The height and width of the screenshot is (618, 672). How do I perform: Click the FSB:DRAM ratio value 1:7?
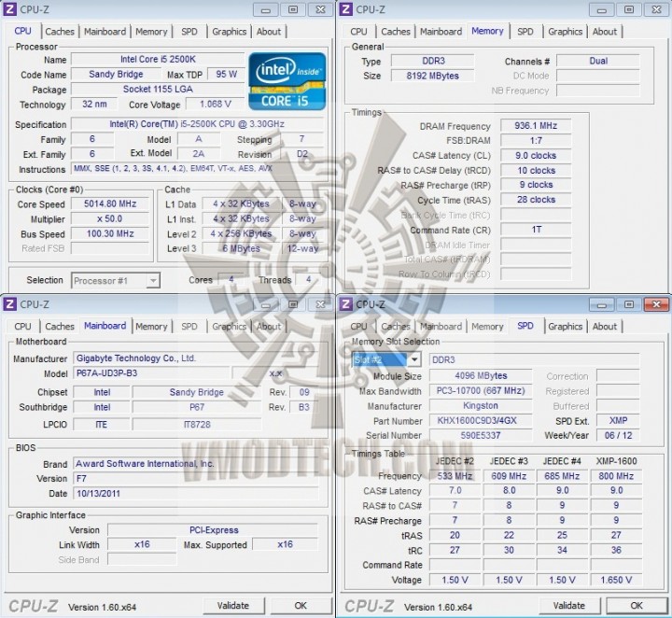point(536,141)
